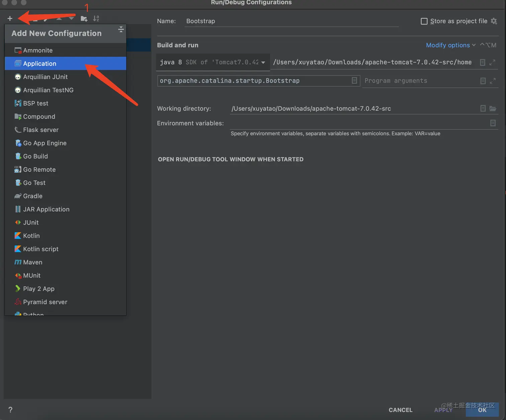Expand the Program arguments field
Screen dimensions: 506x420
(x=493, y=81)
